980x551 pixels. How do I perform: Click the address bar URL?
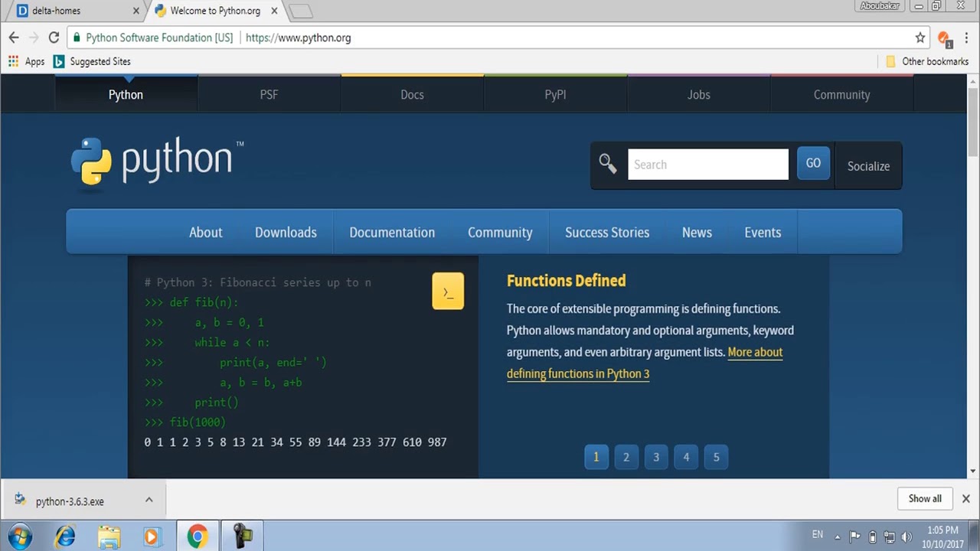coord(299,37)
